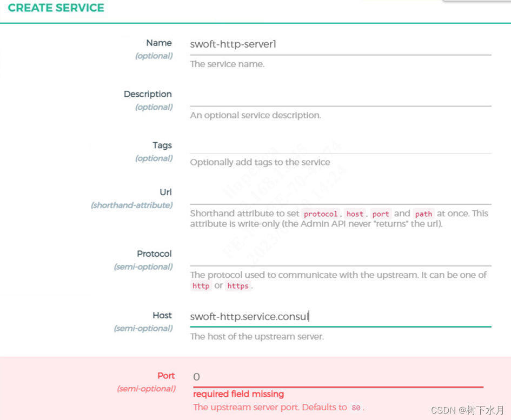This screenshot has height=420, width=511.
Task: Click the 'path' code tag in Url help text
Action: point(423,214)
